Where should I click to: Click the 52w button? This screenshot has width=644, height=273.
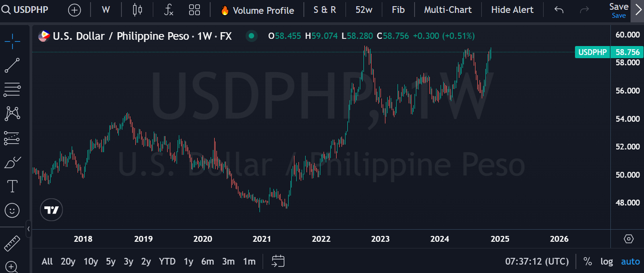[364, 10]
